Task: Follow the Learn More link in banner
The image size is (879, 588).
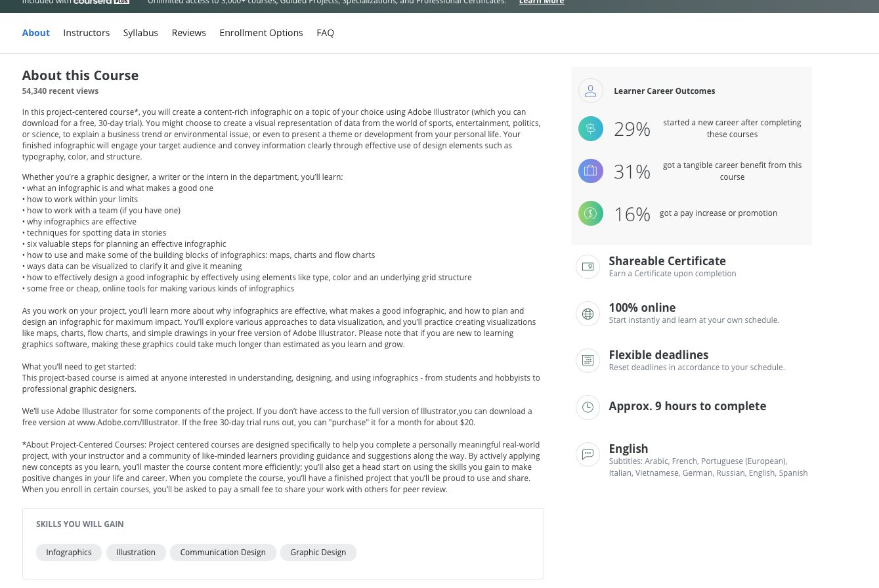Action: point(542,3)
